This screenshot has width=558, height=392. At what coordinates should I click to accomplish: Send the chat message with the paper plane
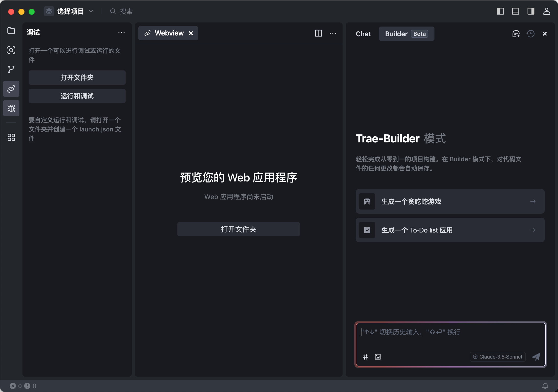536,357
